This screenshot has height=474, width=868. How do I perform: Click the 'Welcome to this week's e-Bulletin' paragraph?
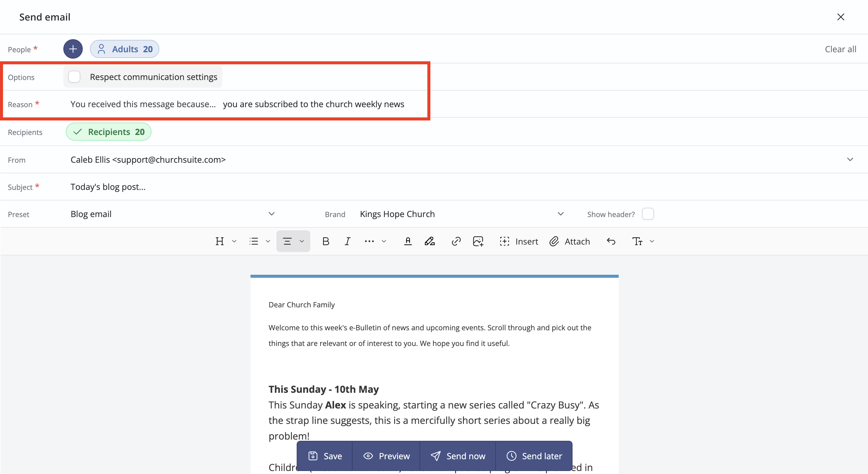(x=430, y=335)
